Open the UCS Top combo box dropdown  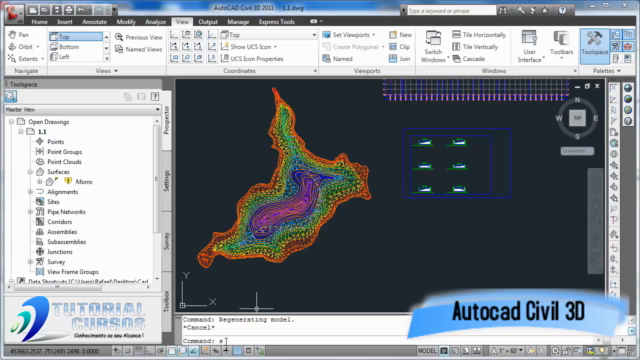click(314, 35)
